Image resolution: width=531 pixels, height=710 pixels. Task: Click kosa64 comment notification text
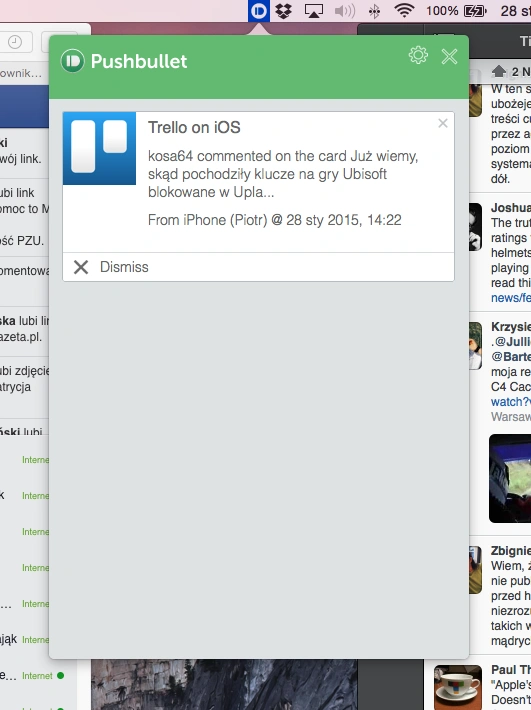(x=283, y=174)
